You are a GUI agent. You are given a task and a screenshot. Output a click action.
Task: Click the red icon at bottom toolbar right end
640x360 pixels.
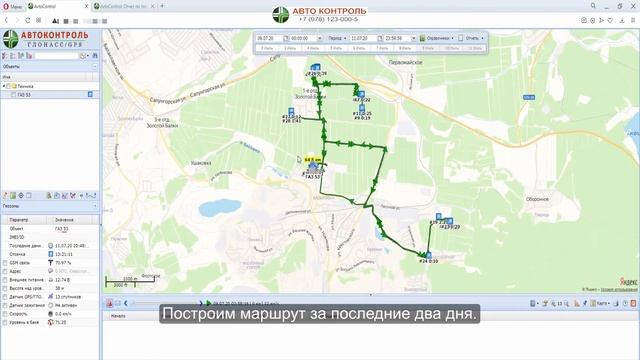tap(633, 303)
